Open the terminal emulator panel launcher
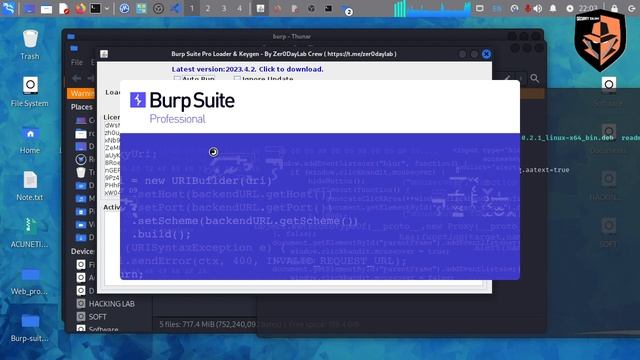The width and height of the screenshot is (640, 360). coord(96,8)
